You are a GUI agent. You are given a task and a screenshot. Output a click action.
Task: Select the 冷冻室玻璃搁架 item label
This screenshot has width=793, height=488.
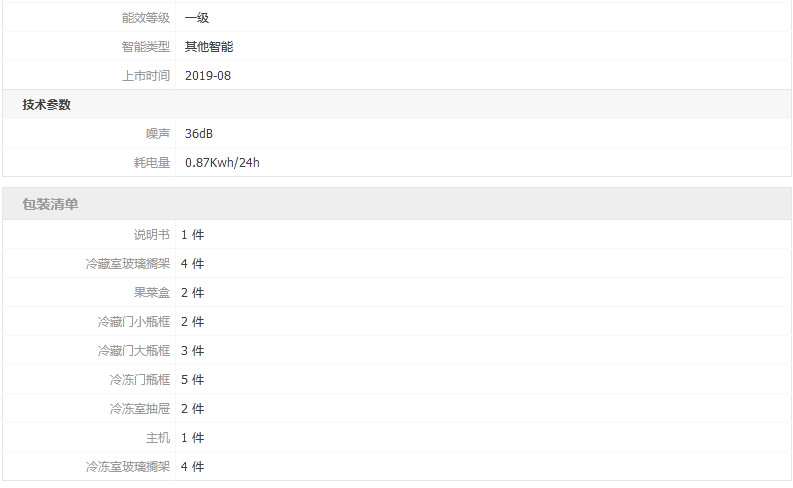coord(128,467)
